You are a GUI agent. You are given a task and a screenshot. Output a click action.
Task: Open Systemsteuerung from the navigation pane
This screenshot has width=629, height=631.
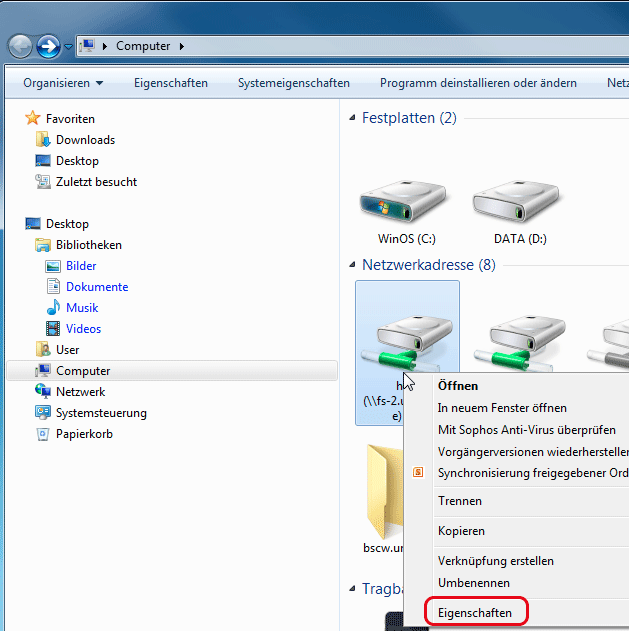pos(101,413)
